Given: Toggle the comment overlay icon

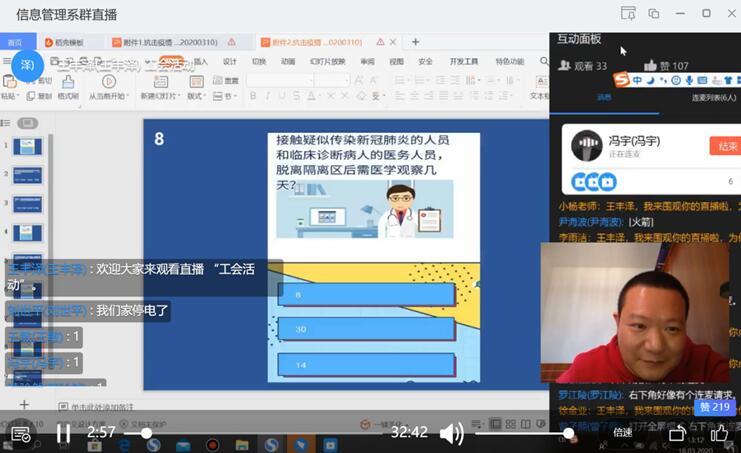Looking at the screenshot, I should 20,434.
